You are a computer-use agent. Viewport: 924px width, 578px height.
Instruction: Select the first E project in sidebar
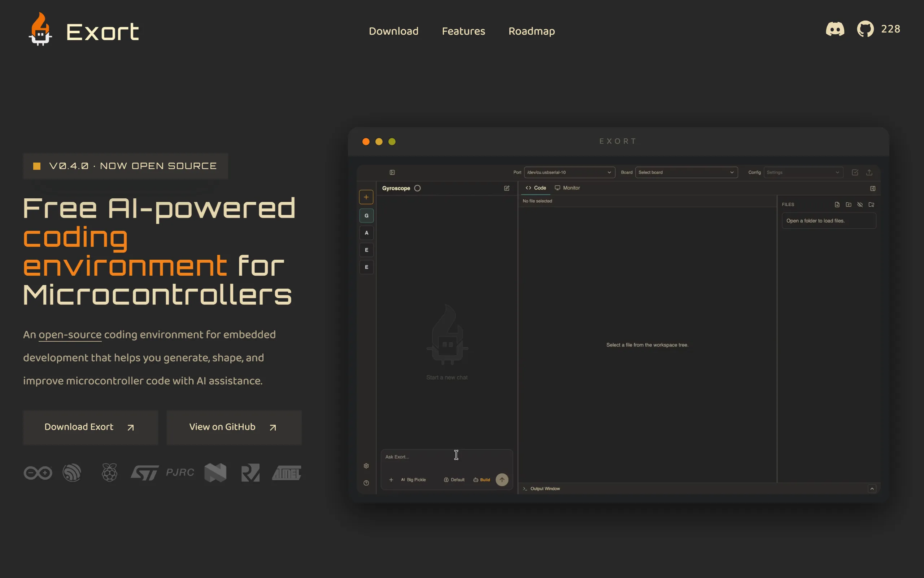366,250
